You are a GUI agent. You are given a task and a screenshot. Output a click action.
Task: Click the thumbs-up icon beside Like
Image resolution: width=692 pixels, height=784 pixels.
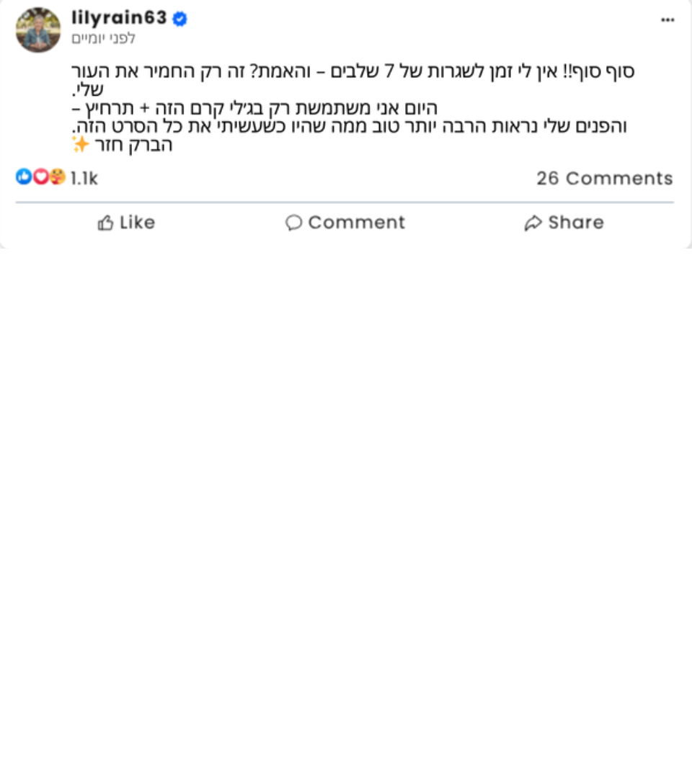click(105, 223)
